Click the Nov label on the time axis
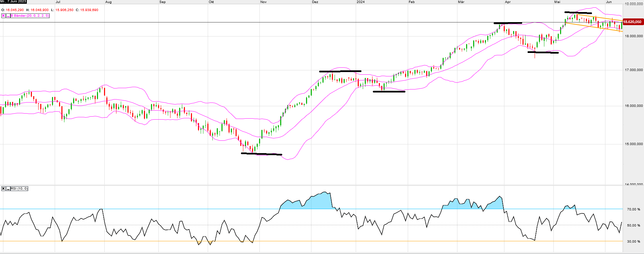This screenshot has height=254, width=644. tap(263, 2)
